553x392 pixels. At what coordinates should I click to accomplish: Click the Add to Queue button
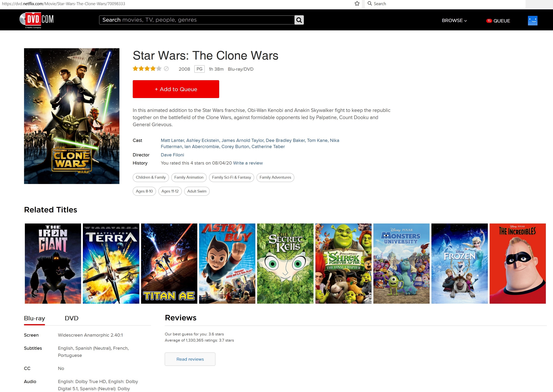point(176,89)
